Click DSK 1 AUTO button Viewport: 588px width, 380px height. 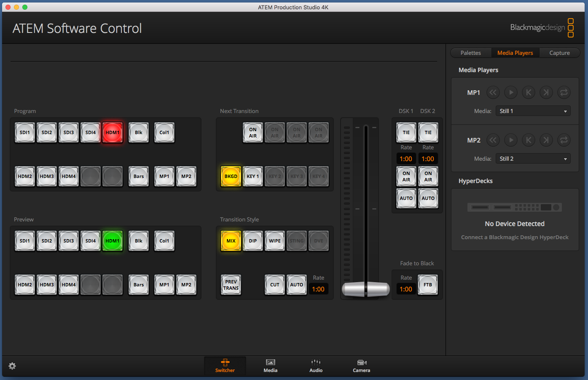pos(406,198)
